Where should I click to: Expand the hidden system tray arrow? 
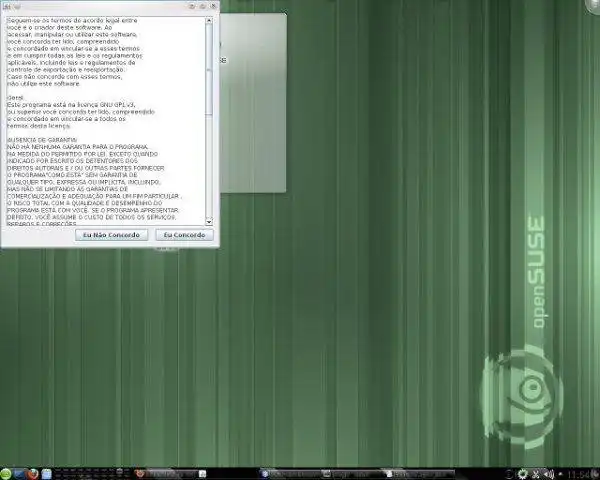(561, 474)
